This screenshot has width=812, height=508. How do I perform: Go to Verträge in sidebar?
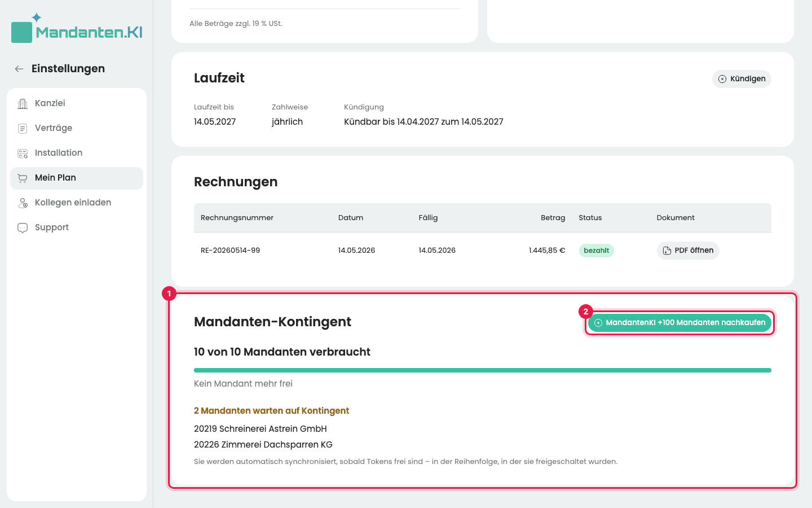click(77, 128)
